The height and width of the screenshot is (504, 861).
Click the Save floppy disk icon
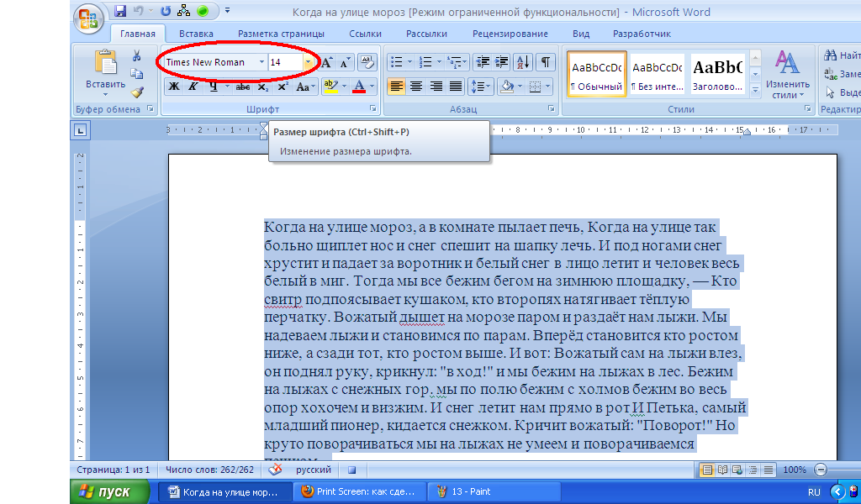pos(120,11)
